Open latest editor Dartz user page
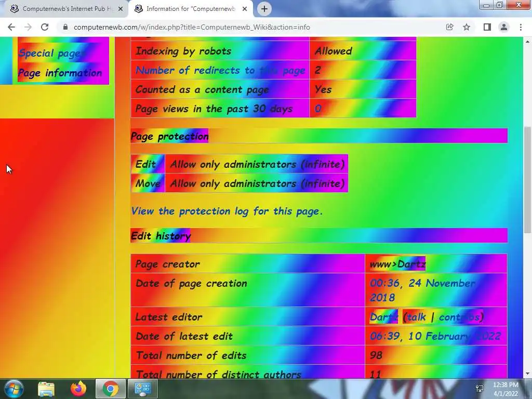The image size is (532, 399). click(x=383, y=317)
